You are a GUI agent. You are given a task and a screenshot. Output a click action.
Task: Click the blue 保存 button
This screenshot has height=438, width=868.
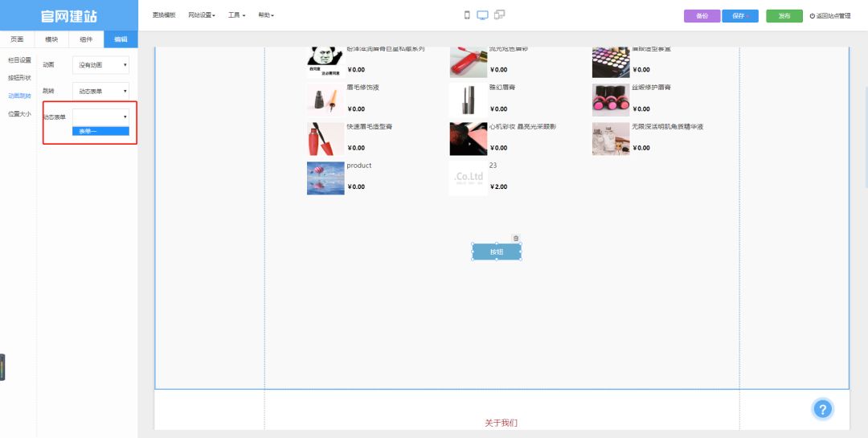pyautogui.click(x=739, y=16)
